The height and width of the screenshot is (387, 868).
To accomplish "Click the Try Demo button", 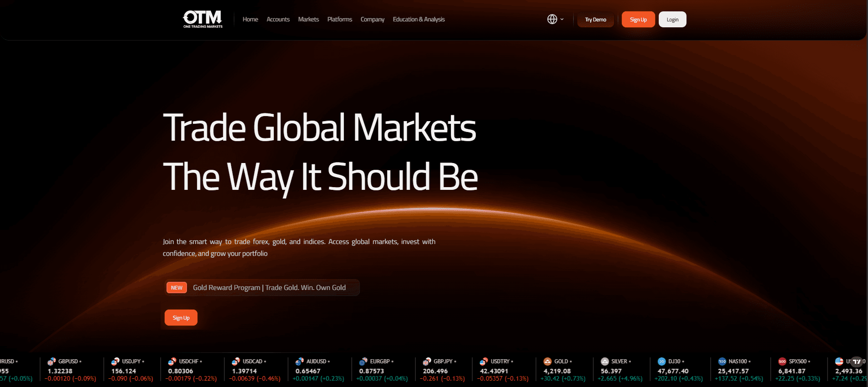I will (595, 20).
